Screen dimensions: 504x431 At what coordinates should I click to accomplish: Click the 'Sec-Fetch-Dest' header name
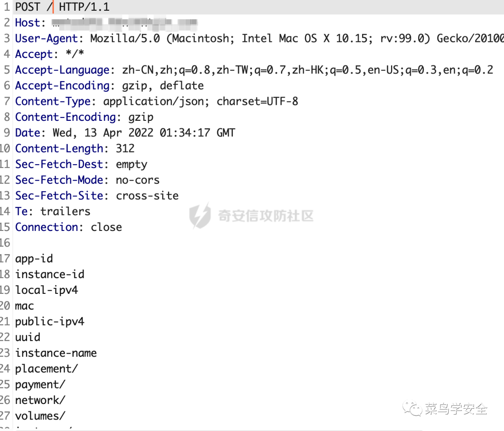(59, 165)
